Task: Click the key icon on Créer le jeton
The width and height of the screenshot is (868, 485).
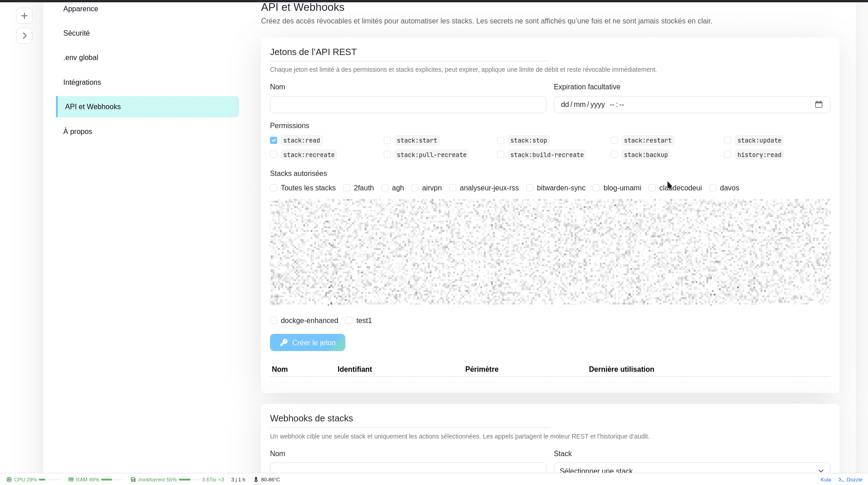Action: (284, 342)
